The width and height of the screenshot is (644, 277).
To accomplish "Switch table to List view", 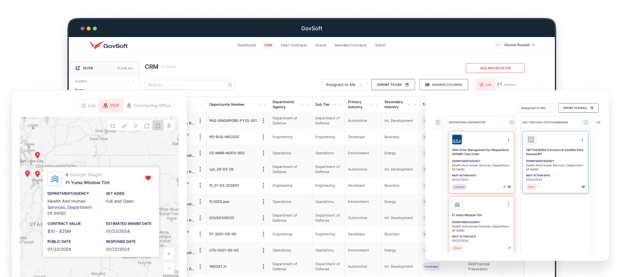I will click(x=485, y=85).
